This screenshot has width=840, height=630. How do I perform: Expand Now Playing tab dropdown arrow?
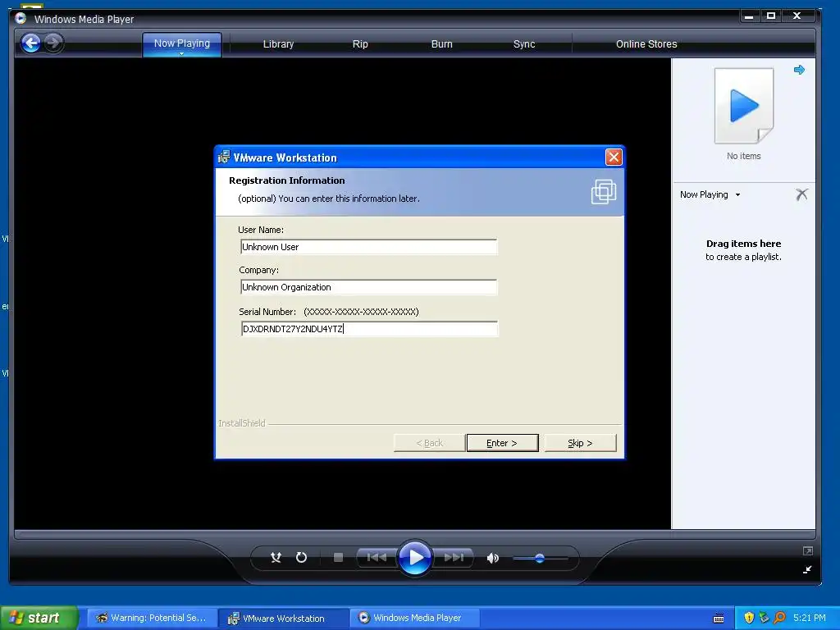(x=181, y=53)
